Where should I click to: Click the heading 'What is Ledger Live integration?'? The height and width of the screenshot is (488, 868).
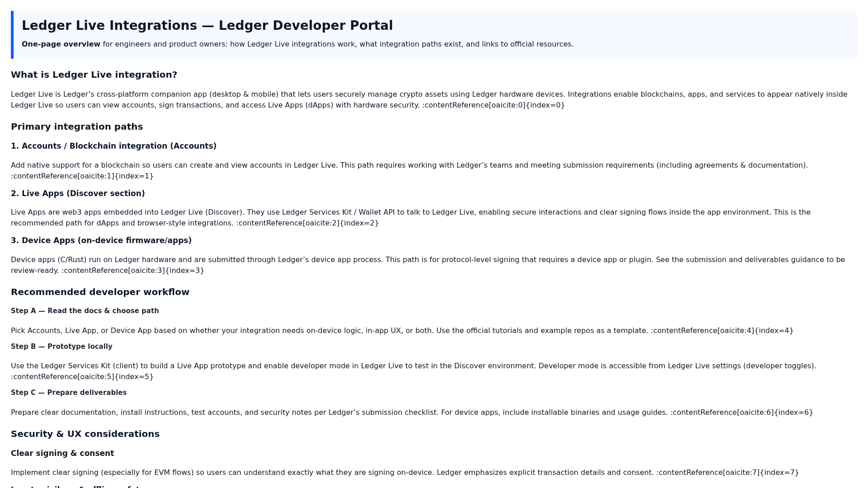tap(94, 75)
